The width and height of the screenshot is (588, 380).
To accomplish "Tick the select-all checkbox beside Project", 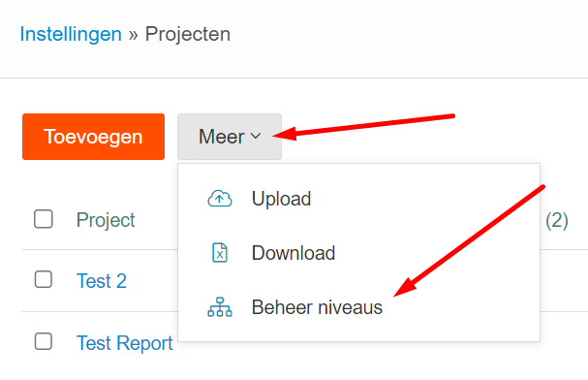I will pos(44,219).
